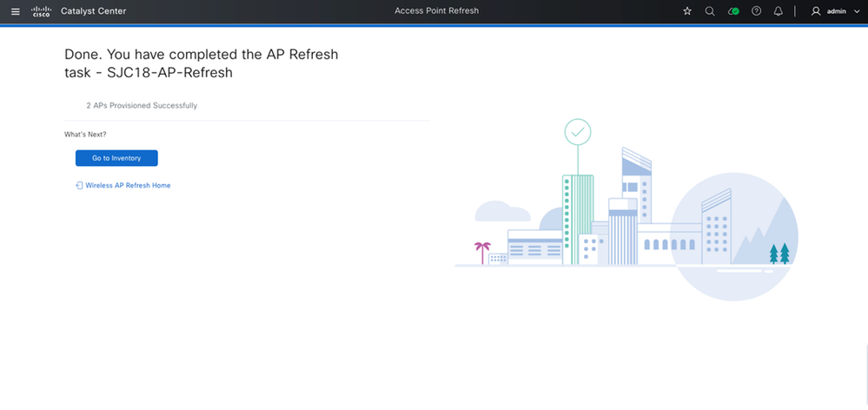The image size is (868, 410).
Task: Click the admin user profile icon
Action: point(815,11)
